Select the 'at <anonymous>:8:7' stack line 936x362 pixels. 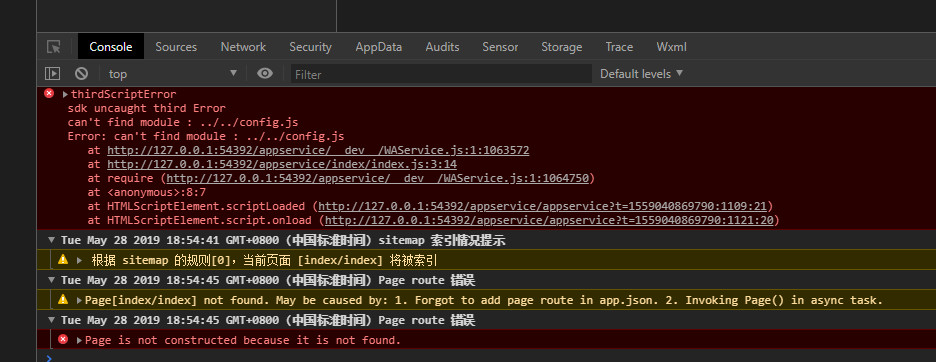tap(147, 192)
